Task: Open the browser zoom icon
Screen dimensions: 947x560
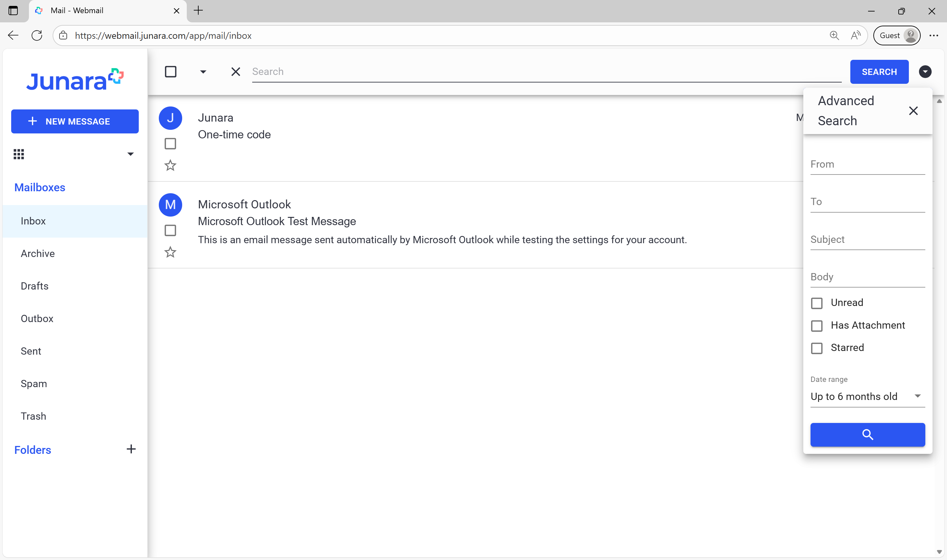Action: (x=834, y=35)
